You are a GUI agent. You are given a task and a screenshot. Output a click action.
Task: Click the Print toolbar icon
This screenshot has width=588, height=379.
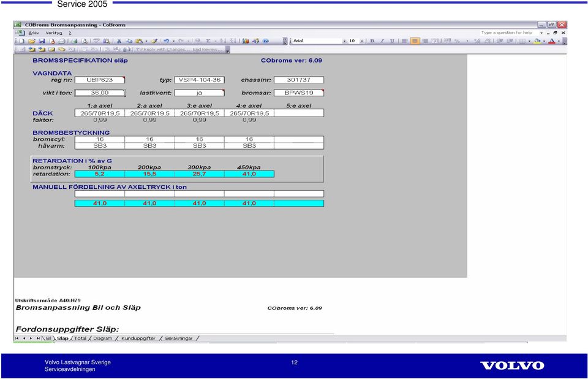coord(74,41)
